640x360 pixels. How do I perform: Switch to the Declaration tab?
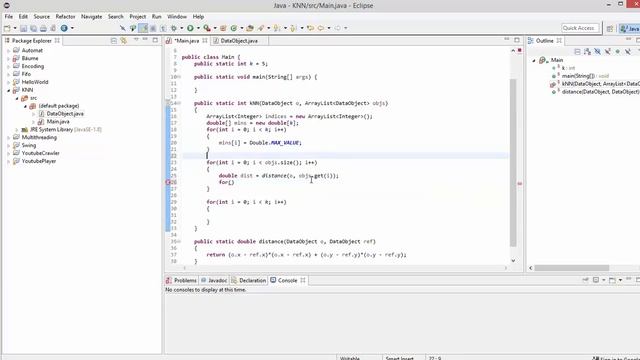(248, 280)
